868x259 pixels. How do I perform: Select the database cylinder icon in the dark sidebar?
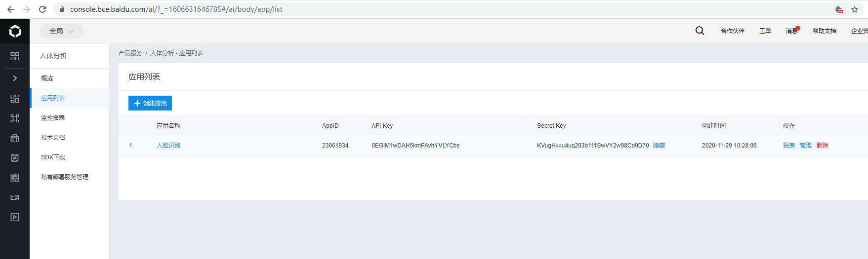[x=15, y=158]
